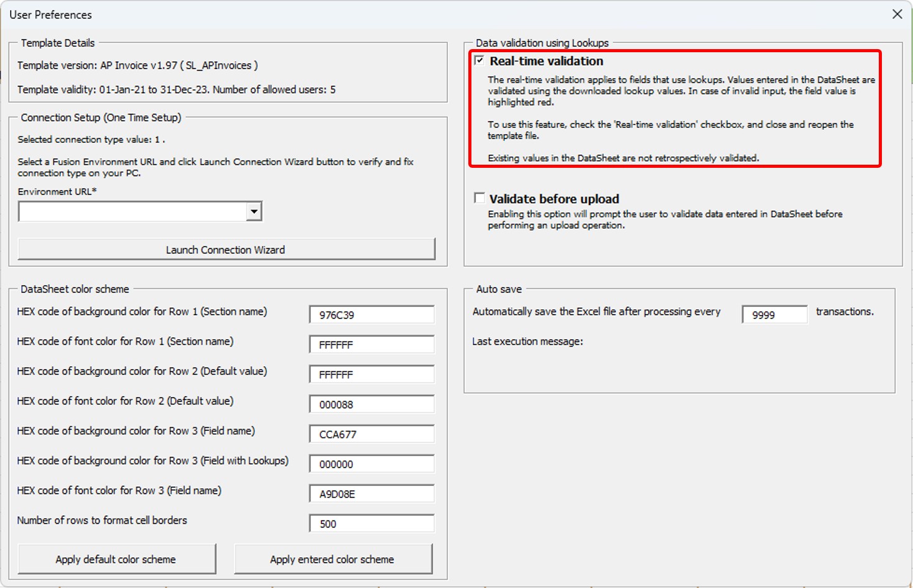Select the CCA677 Row 3 background color field
The height and width of the screenshot is (588, 913).
coord(371,434)
